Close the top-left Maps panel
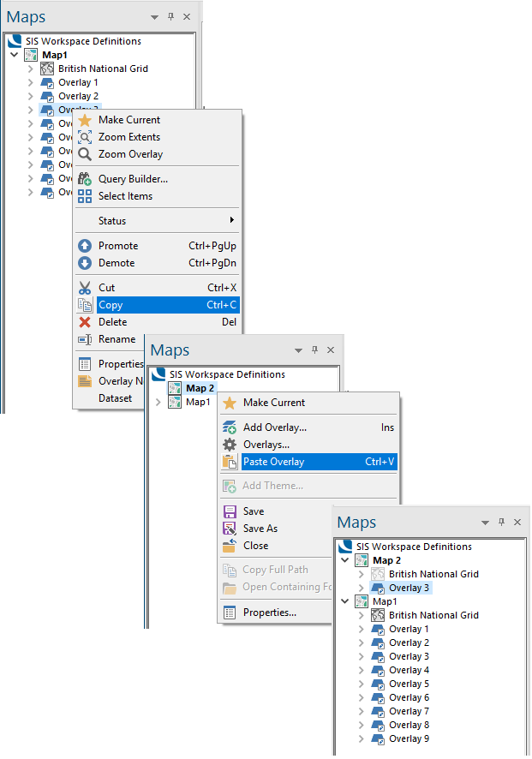This screenshot has width=532, height=759. pos(187,17)
